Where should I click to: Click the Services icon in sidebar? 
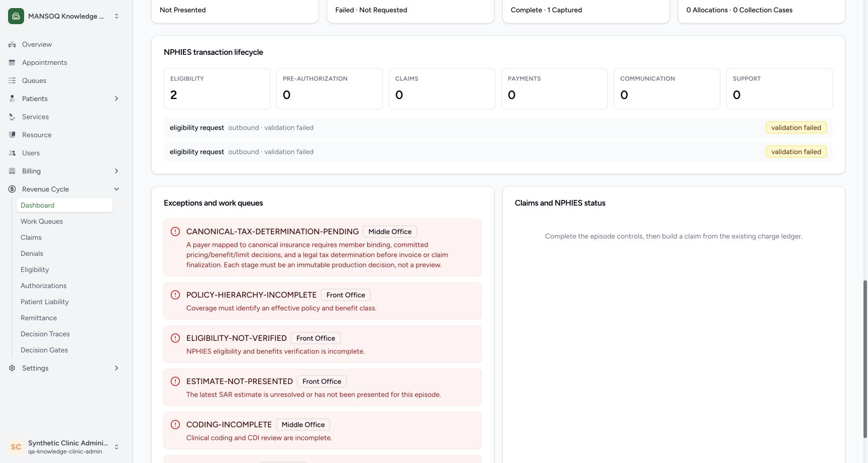(12, 117)
